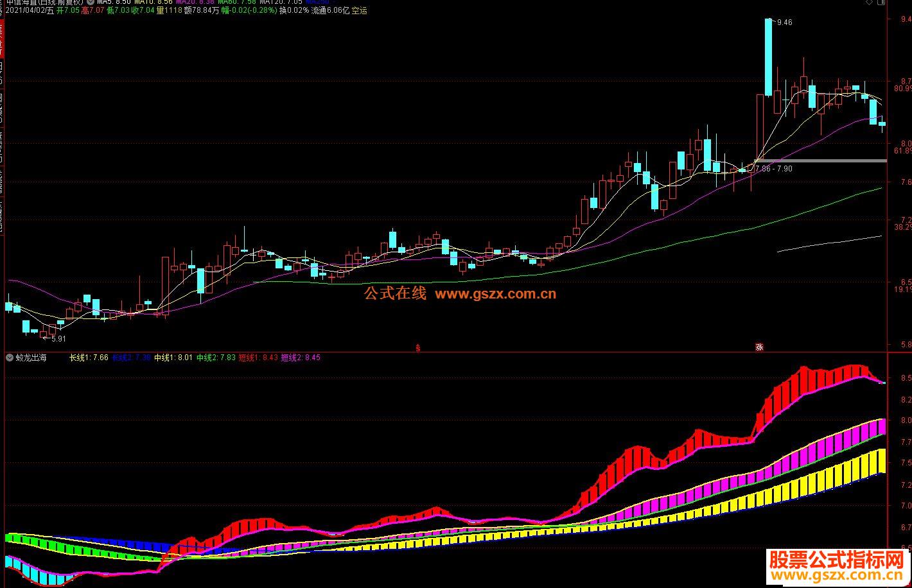
Task: Select the blue 长线2 indicator value
Action: click(132, 358)
